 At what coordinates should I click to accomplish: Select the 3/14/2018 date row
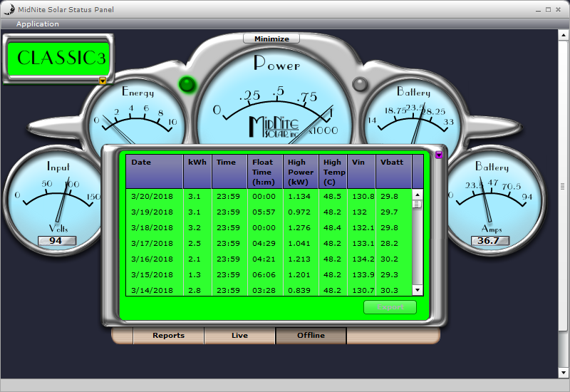point(269,290)
